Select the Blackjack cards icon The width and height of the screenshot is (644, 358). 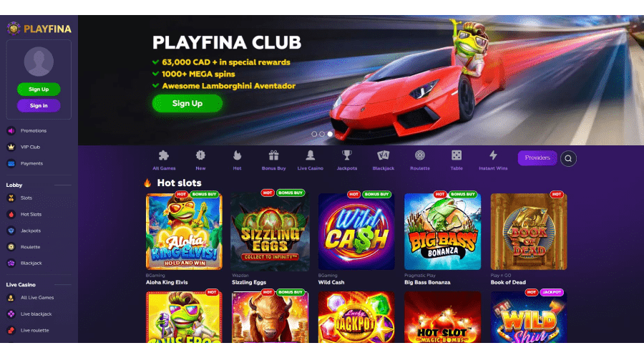pos(384,155)
